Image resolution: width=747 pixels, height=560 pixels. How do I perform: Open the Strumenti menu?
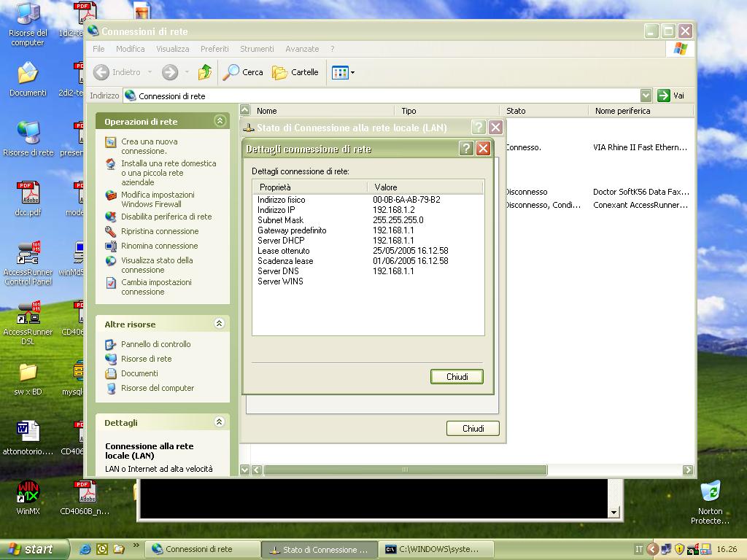click(257, 49)
